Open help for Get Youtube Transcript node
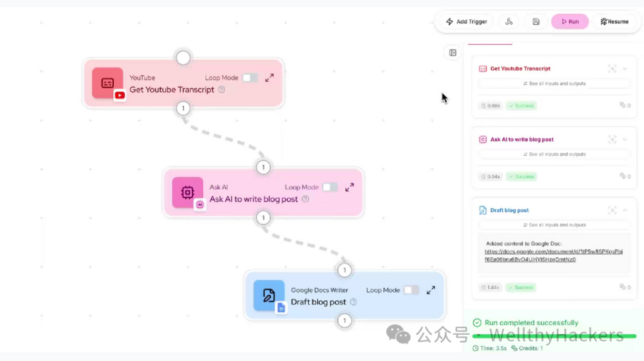Viewport: 644px width, 361px height. [x=222, y=90]
